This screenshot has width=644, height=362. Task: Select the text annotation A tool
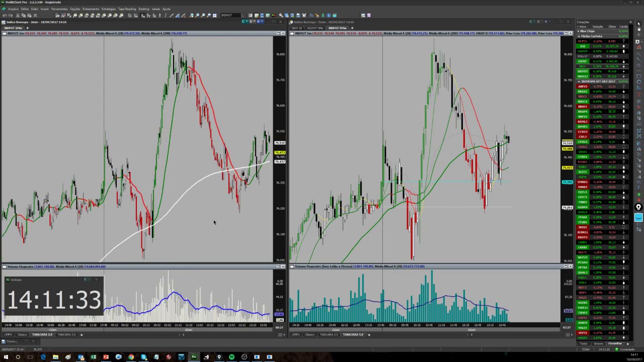(637, 42)
